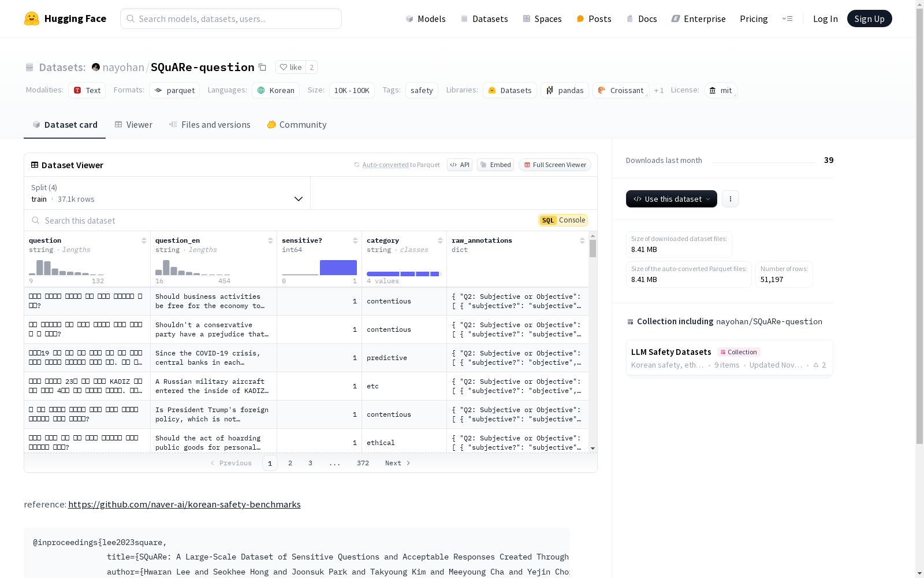This screenshot has height=578, width=924.
Task: Click the Hugging Face logo icon
Action: coord(32,18)
